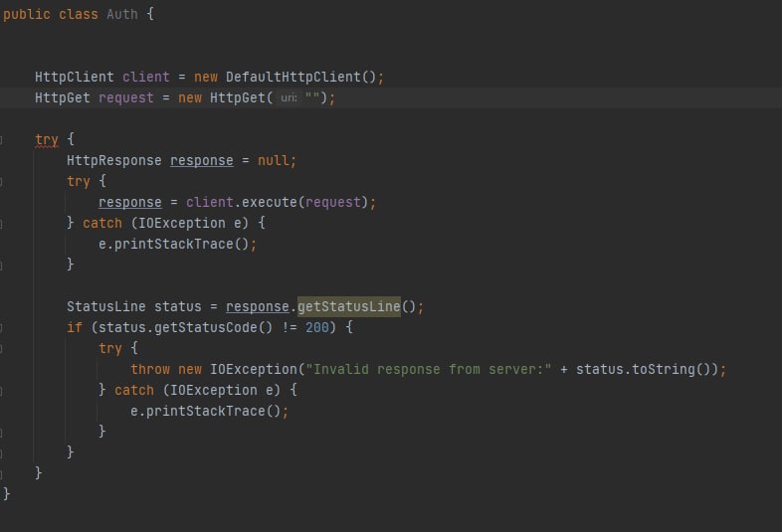Click 'try' above the client.execute line
This screenshot has height=532, width=782.
tap(79, 182)
